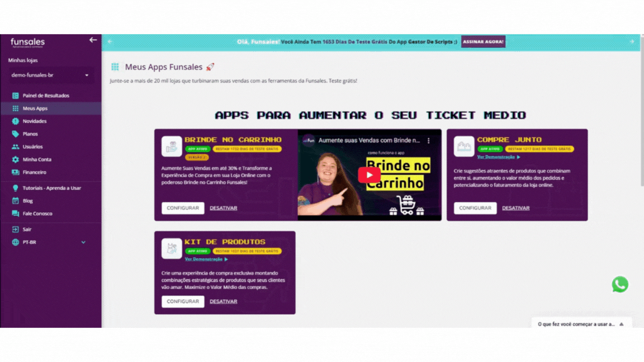Go to Financeiro in the sidebar

(35, 173)
